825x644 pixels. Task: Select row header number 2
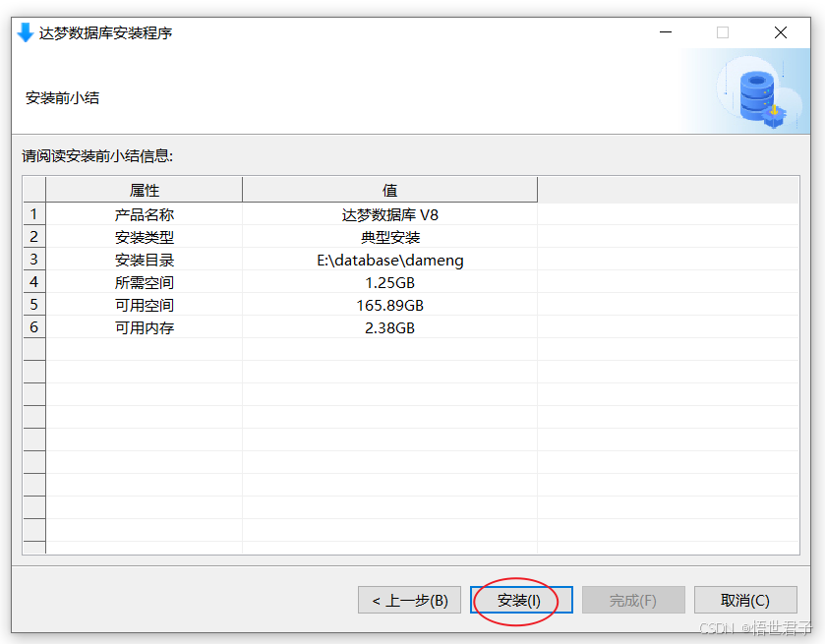coord(34,237)
